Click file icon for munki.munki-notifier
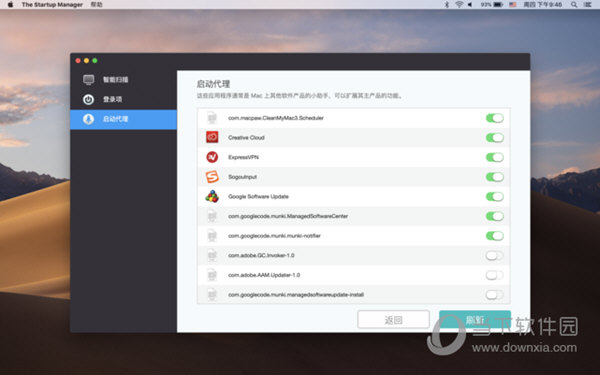Screen dimensions: 600x375 point(212,236)
